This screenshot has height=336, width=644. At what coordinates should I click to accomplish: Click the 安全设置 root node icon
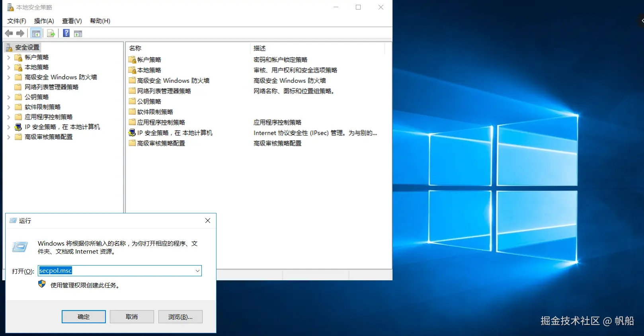(9, 47)
